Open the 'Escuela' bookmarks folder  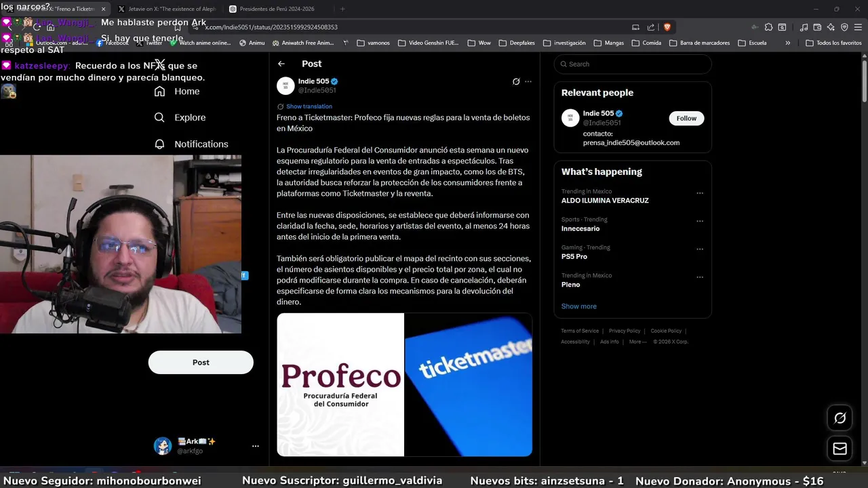coord(751,43)
